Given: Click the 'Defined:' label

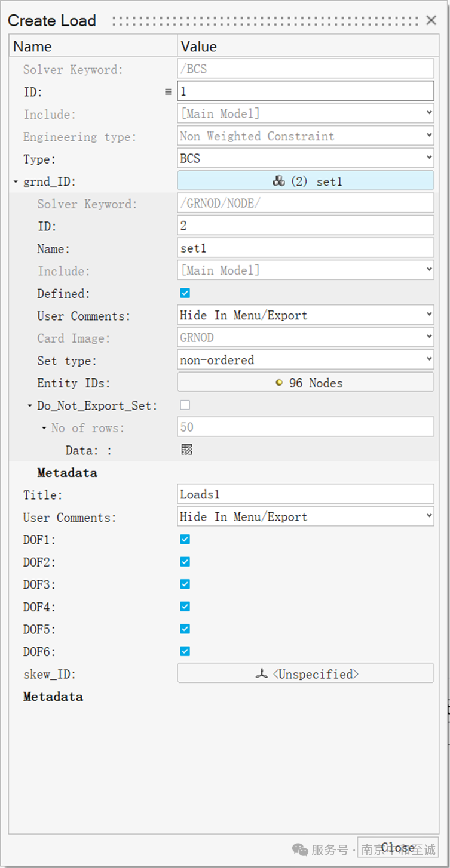Looking at the screenshot, I should (x=63, y=294).
